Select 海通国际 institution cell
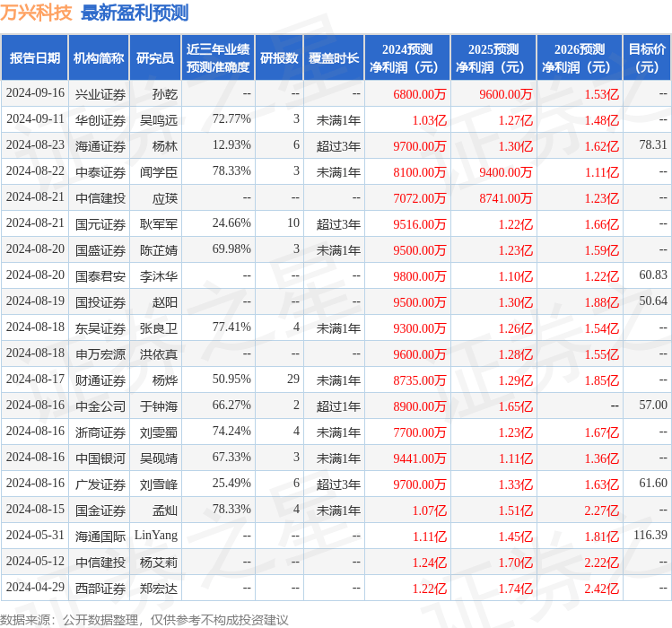 coord(100,536)
